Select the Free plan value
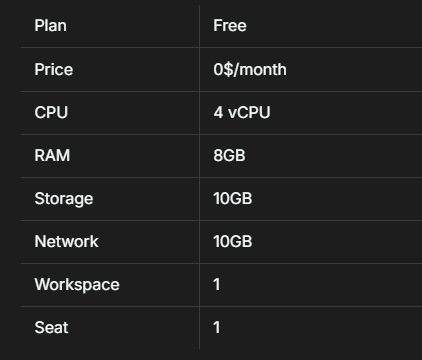This screenshot has width=422, height=360. [x=230, y=26]
